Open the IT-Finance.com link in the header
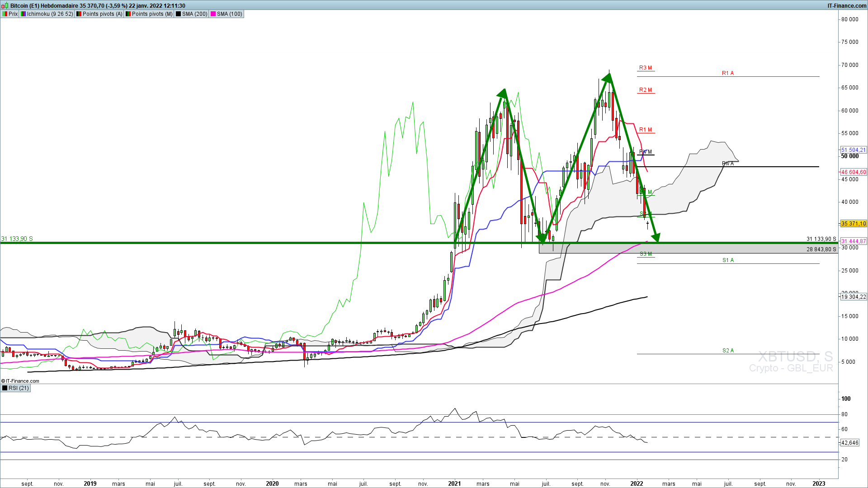The height and width of the screenshot is (488, 868). point(847,6)
